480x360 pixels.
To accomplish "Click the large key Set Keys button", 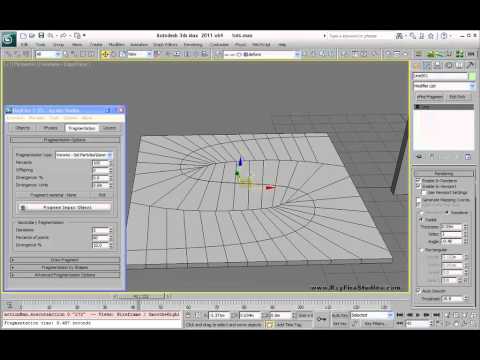I will coord(322,319).
